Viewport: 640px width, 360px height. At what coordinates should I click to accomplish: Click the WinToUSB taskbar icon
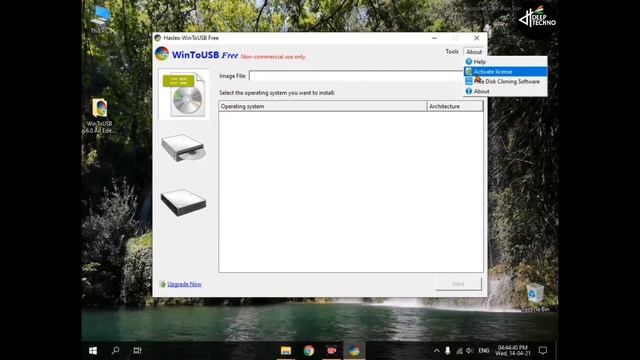pyautogui.click(x=354, y=351)
